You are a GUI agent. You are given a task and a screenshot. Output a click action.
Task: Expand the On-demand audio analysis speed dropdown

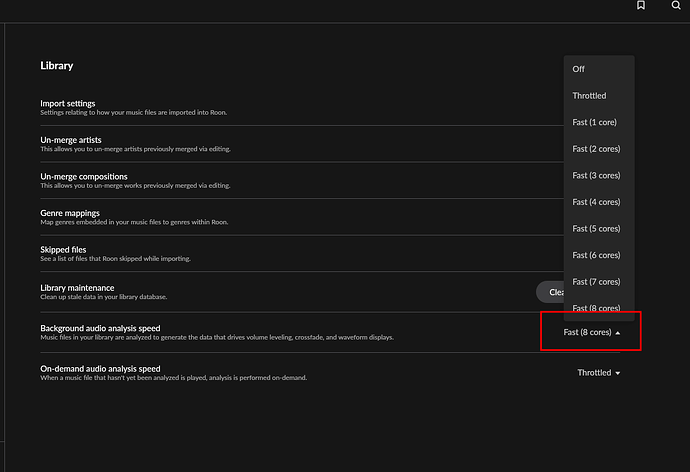[x=598, y=373]
